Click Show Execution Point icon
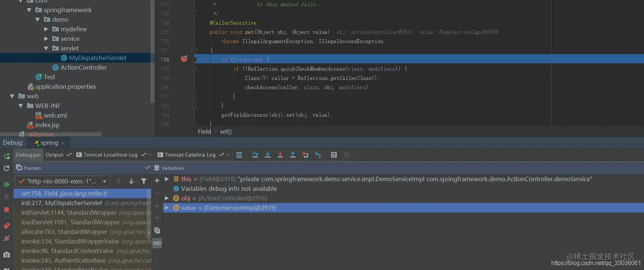644x270 pixels. pos(239,155)
